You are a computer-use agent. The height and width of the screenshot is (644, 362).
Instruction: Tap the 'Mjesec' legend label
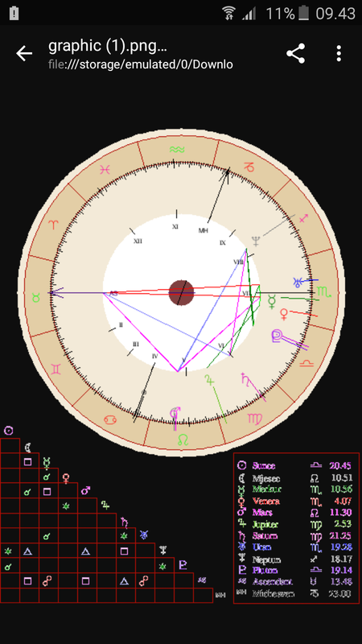(x=266, y=478)
